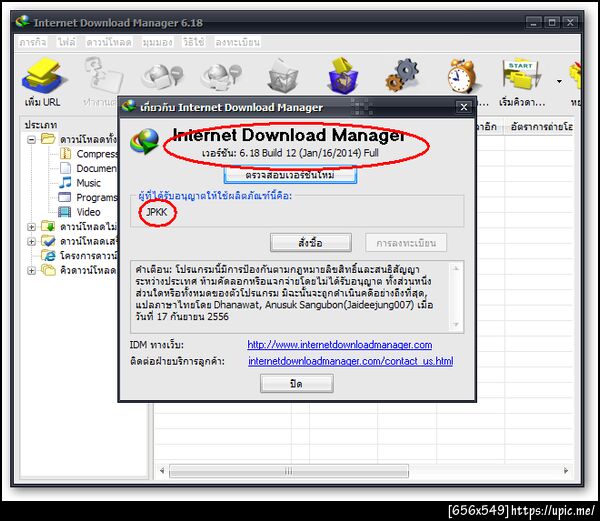600x521 pixels.
Task: Click the greyed Stop All toolbar icon
Action: tap(222, 76)
